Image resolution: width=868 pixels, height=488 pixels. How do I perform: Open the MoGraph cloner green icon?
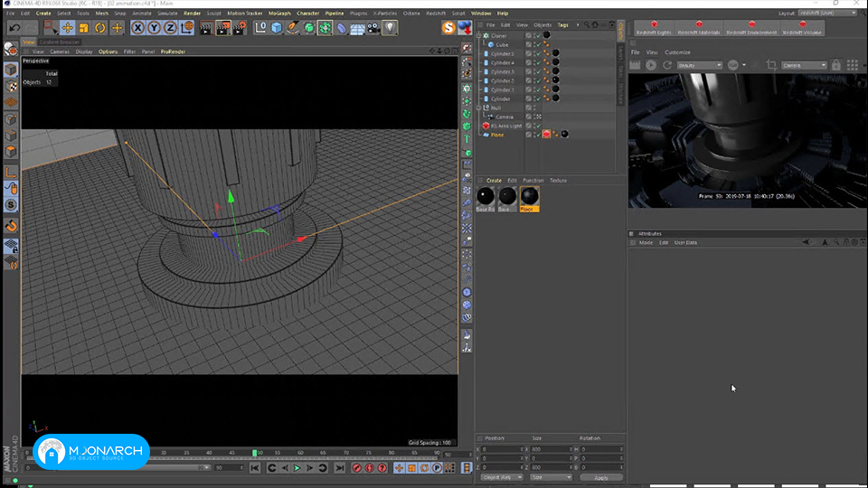click(x=325, y=28)
